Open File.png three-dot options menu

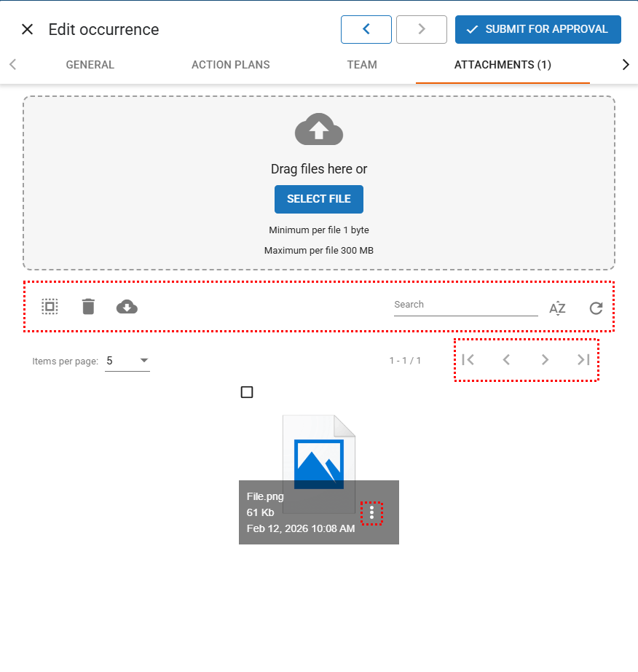click(x=372, y=513)
